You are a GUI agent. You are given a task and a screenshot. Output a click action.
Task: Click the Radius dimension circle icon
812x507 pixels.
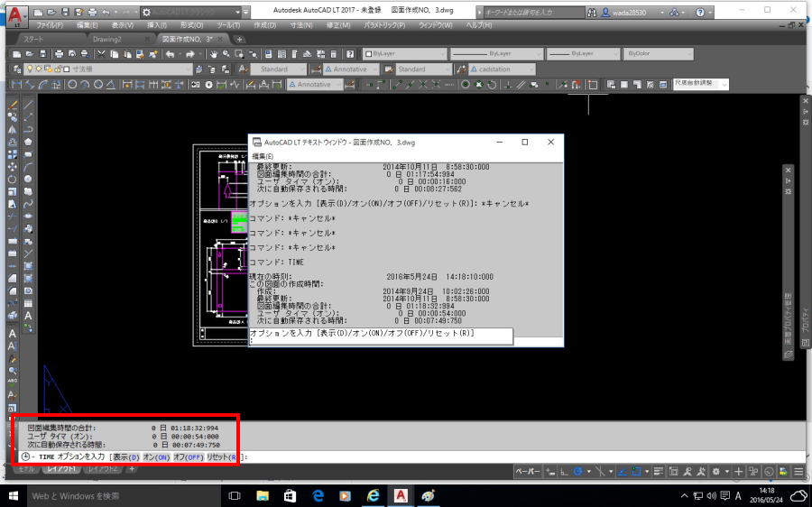tap(72, 85)
